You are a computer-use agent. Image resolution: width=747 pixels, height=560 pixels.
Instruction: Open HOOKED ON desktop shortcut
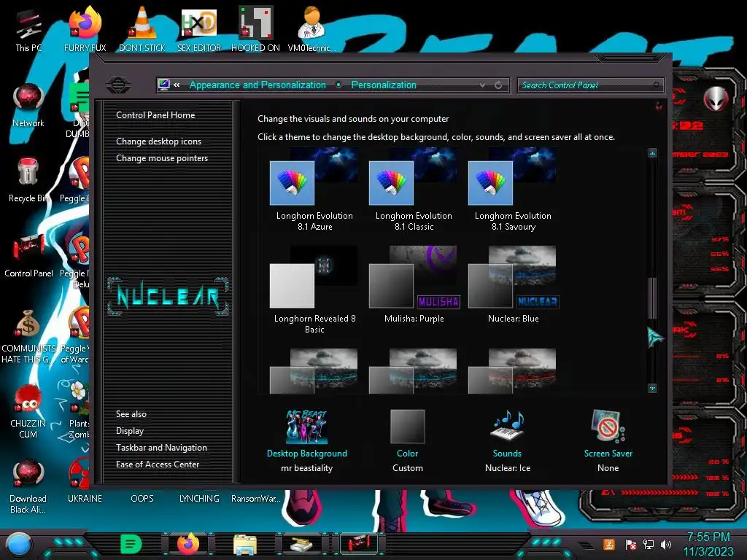click(x=255, y=29)
